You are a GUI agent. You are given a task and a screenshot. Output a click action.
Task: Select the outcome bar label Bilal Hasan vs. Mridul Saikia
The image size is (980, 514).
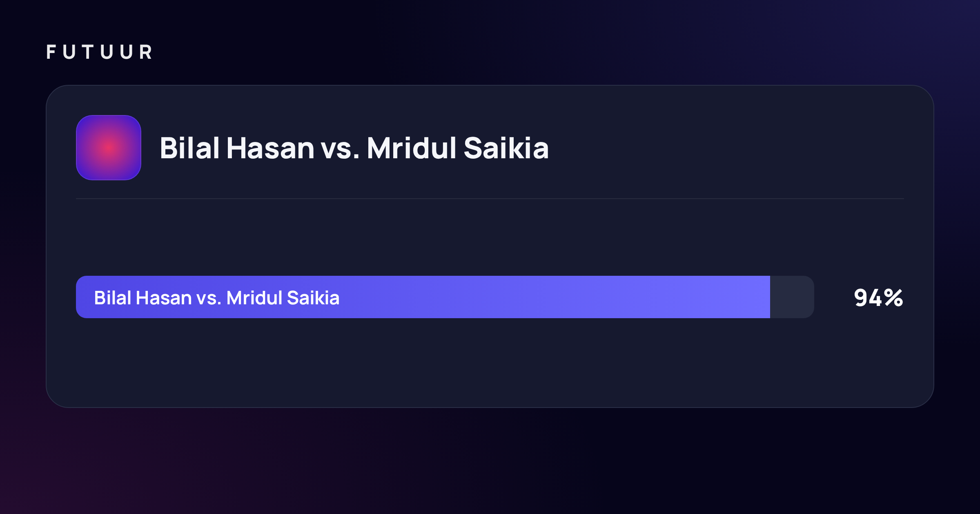click(x=217, y=298)
